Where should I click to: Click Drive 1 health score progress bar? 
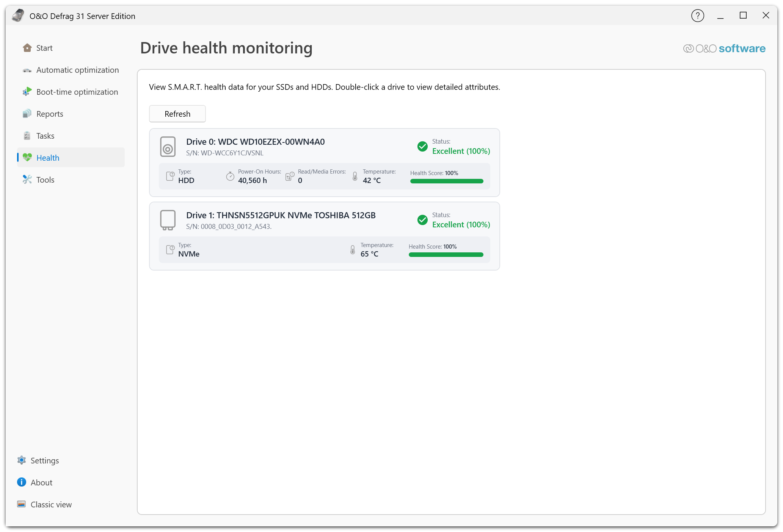click(446, 255)
